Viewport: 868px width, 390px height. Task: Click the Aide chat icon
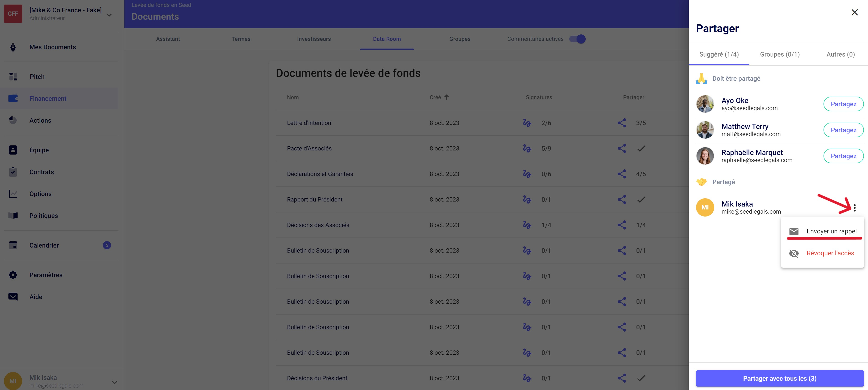click(x=13, y=297)
